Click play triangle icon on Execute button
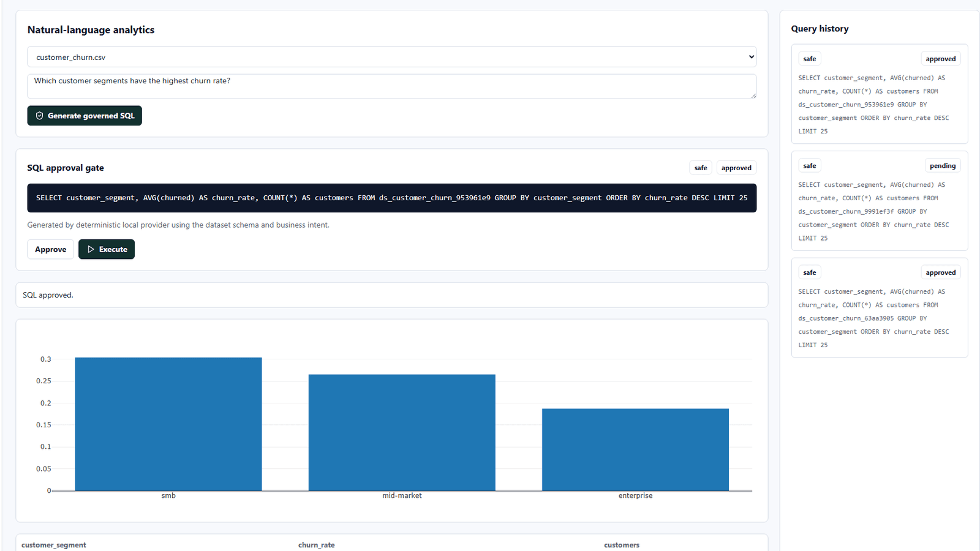The height and width of the screenshot is (551, 980). (x=91, y=249)
